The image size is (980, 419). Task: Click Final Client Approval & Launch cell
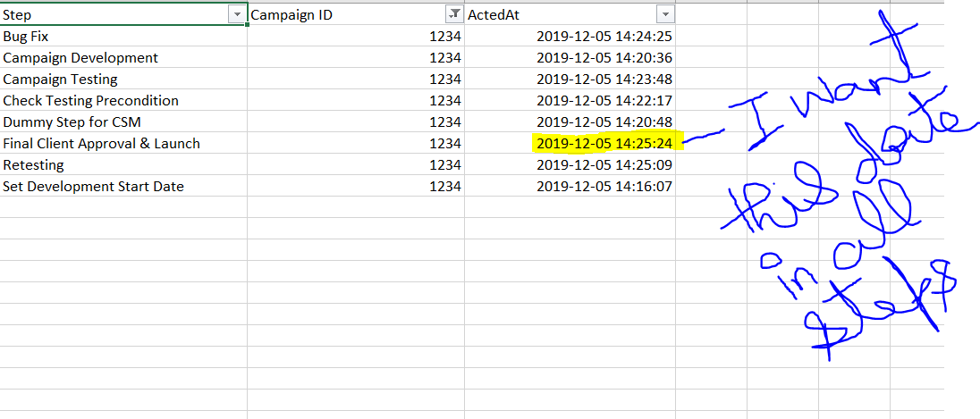coord(123,144)
